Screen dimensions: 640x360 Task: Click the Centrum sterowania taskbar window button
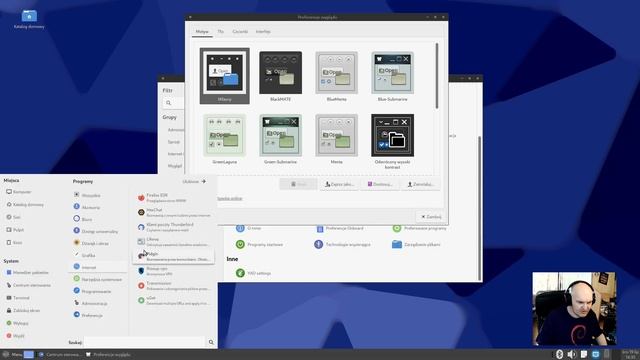(x=60, y=354)
